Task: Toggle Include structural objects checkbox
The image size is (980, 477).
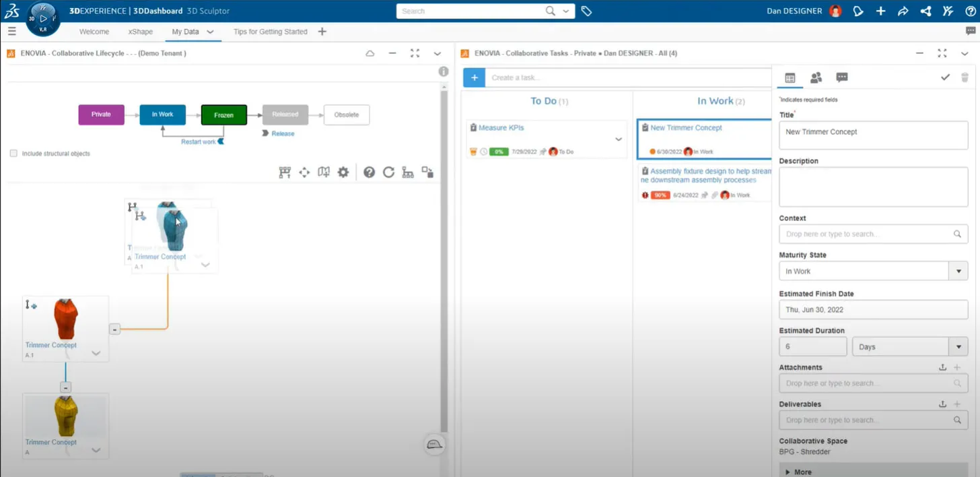Action: [13, 154]
